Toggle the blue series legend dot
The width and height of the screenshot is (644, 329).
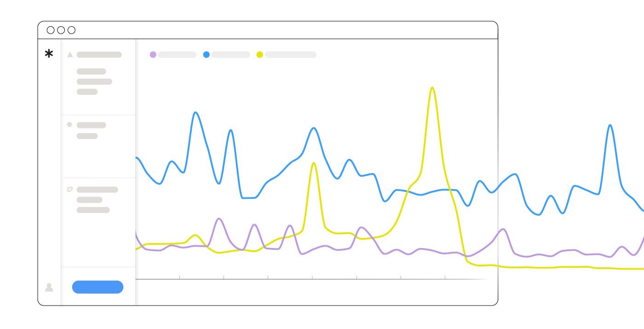click(206, 55)
